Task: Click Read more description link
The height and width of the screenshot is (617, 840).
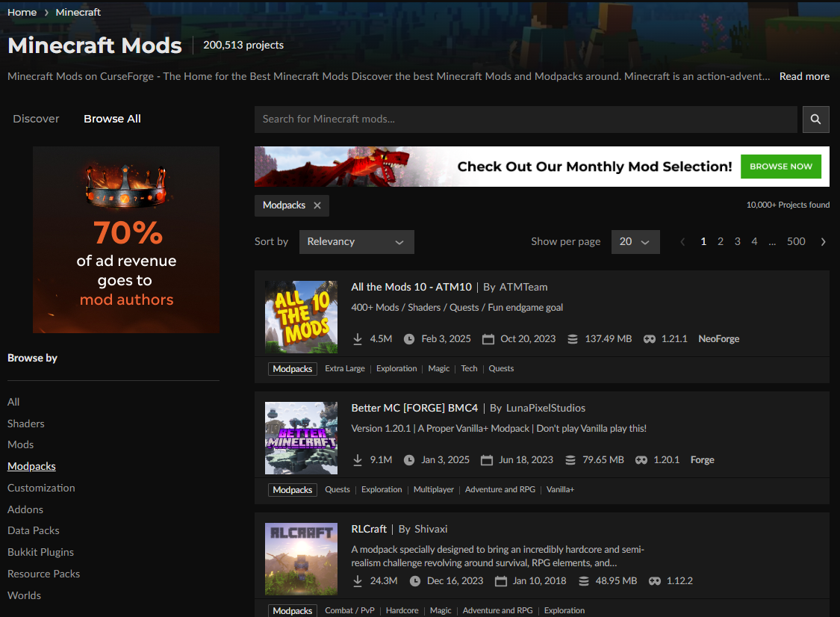Action: pos(804,77)
